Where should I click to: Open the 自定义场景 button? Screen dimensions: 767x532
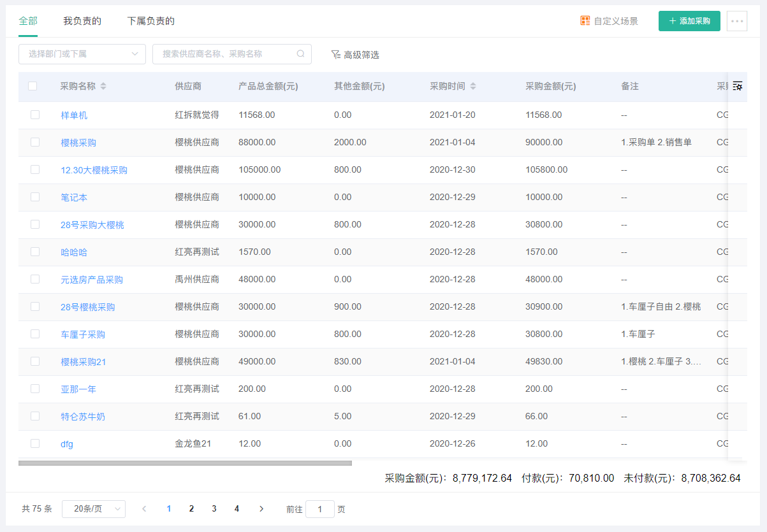609,21
